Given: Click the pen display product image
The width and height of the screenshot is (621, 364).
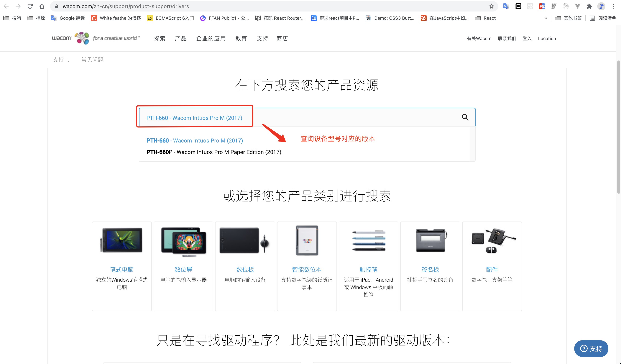Looking at the screenshot, I should pyautogui.click(x=184, y=242).
